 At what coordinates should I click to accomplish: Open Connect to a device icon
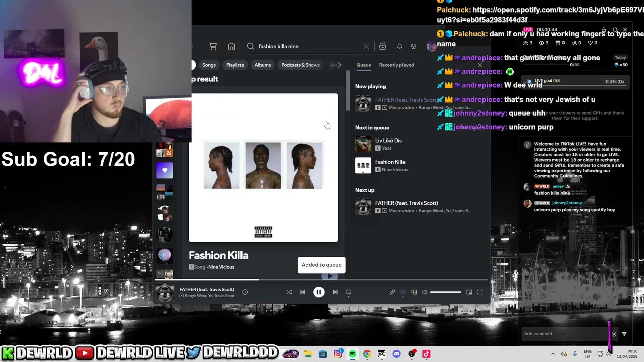pyautogui.click(x=414, y=292)
